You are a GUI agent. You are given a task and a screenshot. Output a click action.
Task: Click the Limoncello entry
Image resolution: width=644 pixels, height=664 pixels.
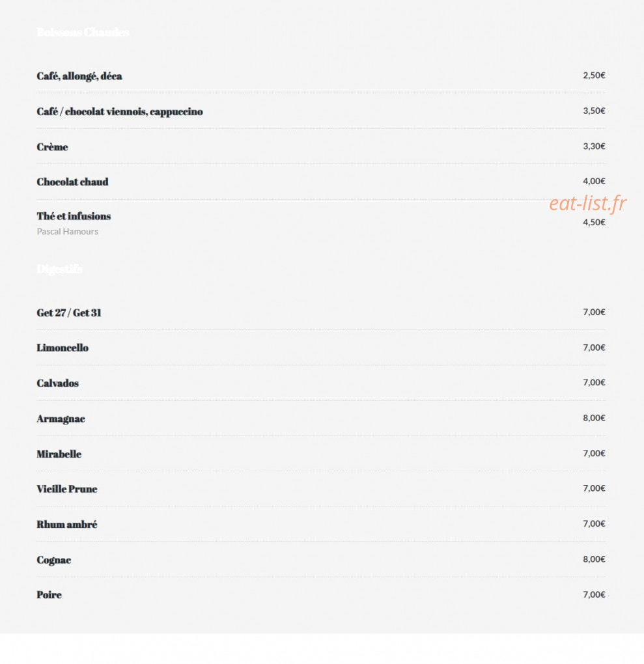[x=63, y=348]
